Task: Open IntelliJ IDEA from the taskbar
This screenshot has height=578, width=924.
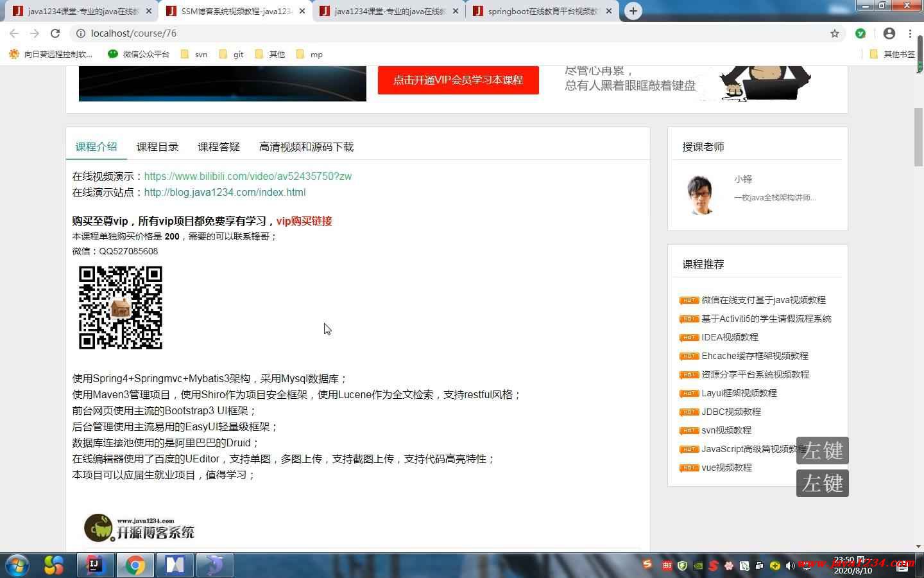Action: 95,565
